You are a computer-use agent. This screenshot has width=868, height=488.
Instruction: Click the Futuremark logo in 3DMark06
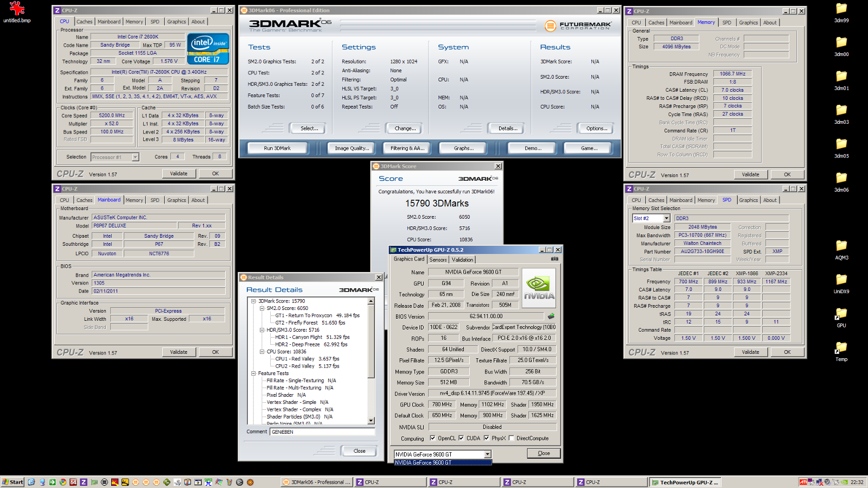[578, 26]
